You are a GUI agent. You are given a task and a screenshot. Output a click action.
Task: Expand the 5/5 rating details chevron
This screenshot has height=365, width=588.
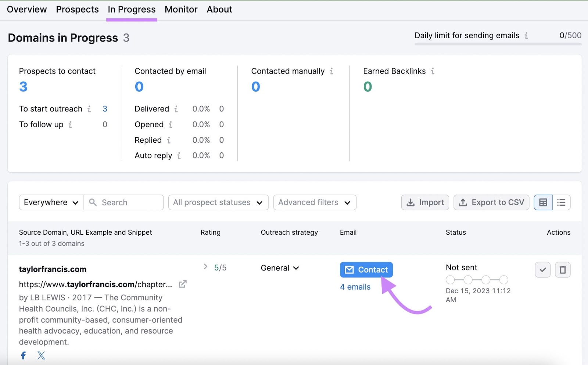coord(205,267)
